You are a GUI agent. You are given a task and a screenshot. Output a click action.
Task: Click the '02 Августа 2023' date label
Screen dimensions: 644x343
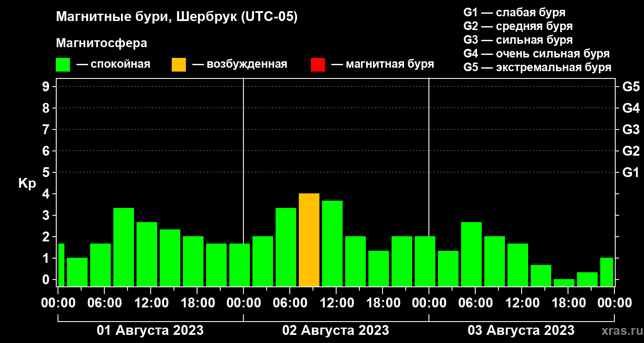click(x=336, y=331)
